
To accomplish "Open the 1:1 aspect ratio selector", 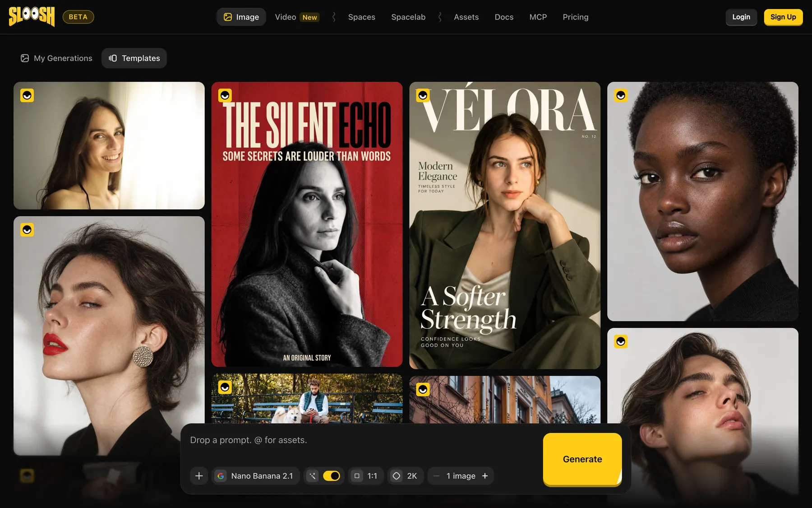I will click(366, 476).
